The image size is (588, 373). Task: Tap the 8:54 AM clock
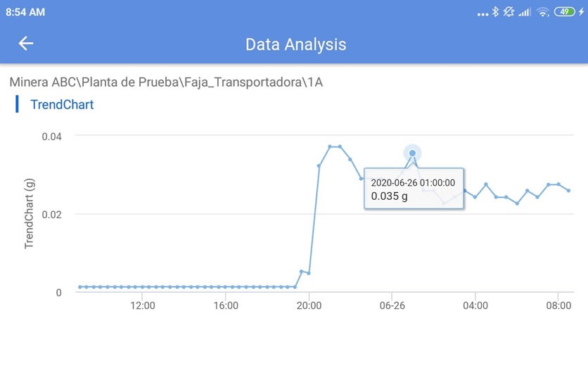25,12
